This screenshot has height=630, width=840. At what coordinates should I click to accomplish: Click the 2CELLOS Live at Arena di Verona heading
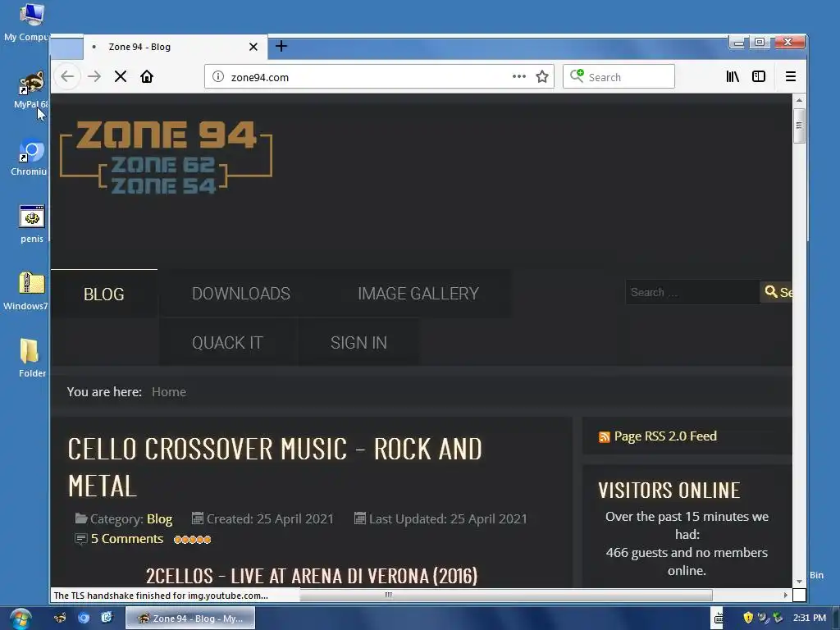click(311, 576)
